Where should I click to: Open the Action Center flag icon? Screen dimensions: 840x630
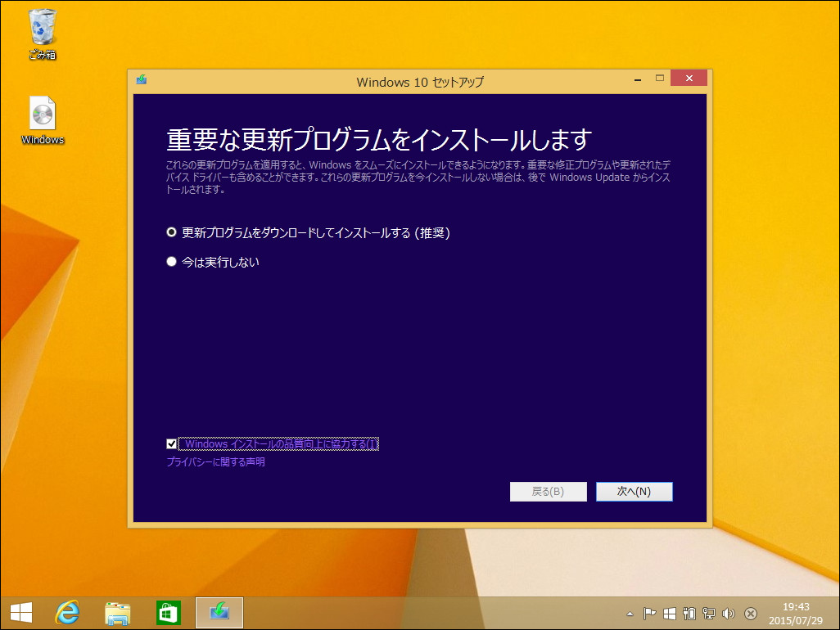pyautogui.click(x=648, y=614)
